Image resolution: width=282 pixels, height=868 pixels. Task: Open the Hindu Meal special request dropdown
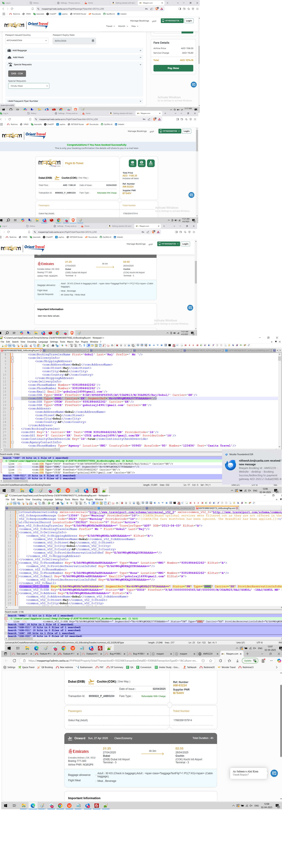[x=29, y=86]
